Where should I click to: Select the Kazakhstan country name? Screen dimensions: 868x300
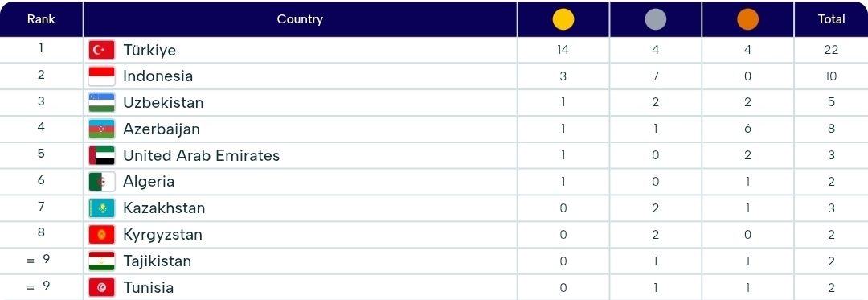(x=164, y=208)
